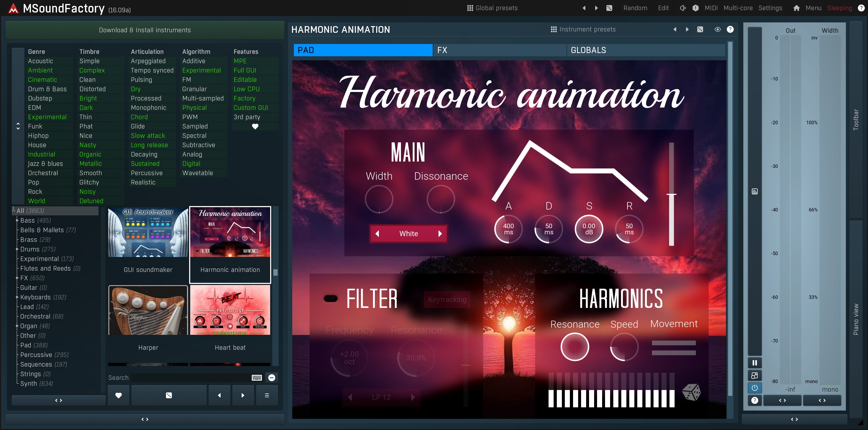Click the speaker audio icon in top bar

683,8
